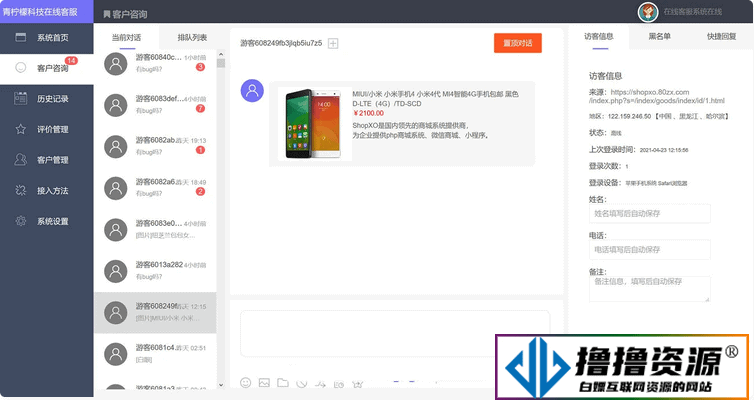Click the agent avatar in top bar
This screenshot has height=400, width=754.
(x=648, y=12)
